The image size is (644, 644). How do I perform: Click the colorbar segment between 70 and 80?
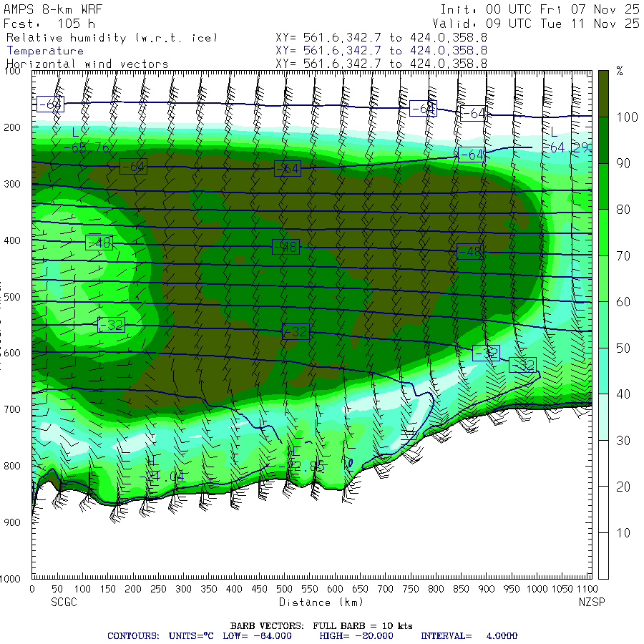603,233
